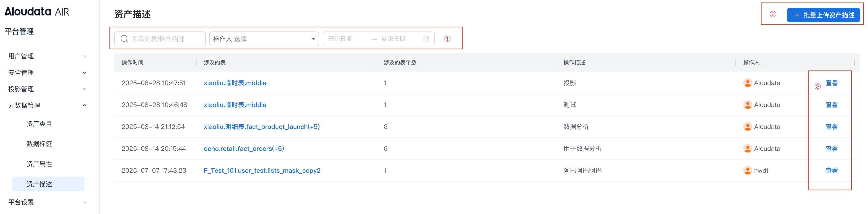Expand the 投影管理 menu
Screen dimensions: 868x214
[47, 89]
